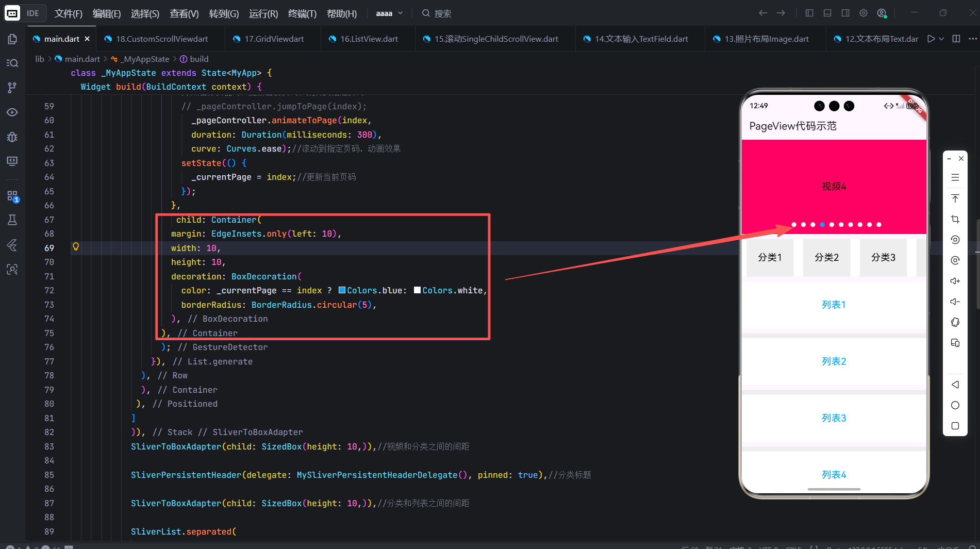The height and width of the screenshot is (549, 980).
Task: Tap 分类2 category in emulator
Action: [826, 257]
